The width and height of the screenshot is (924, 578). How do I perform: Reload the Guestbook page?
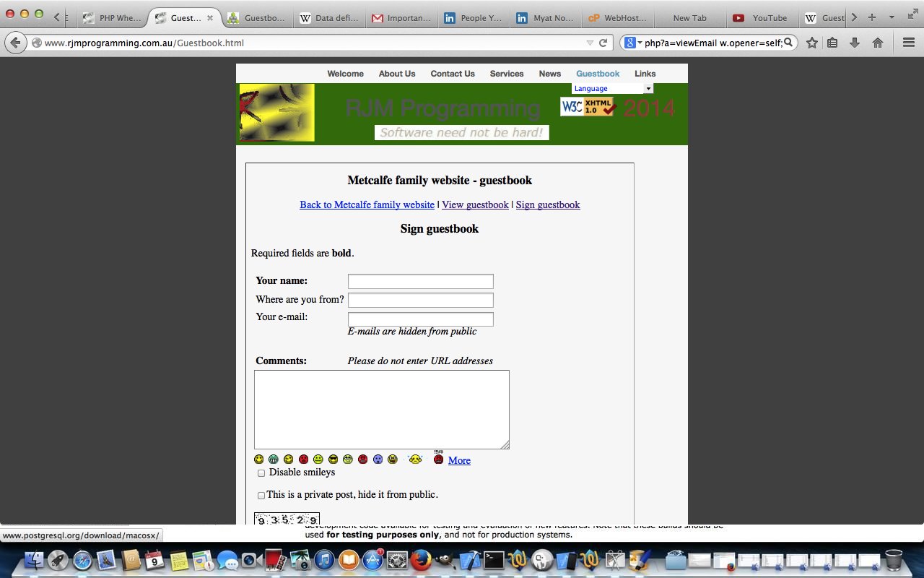coord(603,43)
